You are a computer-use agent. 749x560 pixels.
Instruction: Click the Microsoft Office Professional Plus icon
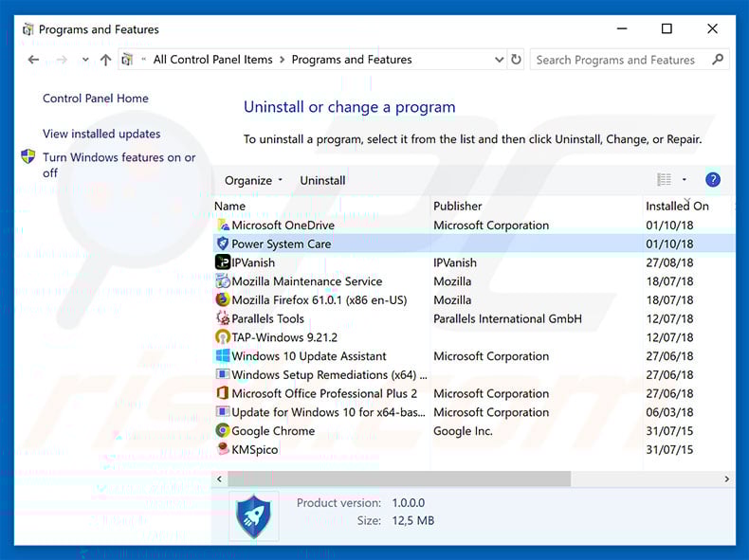[223, 393]
